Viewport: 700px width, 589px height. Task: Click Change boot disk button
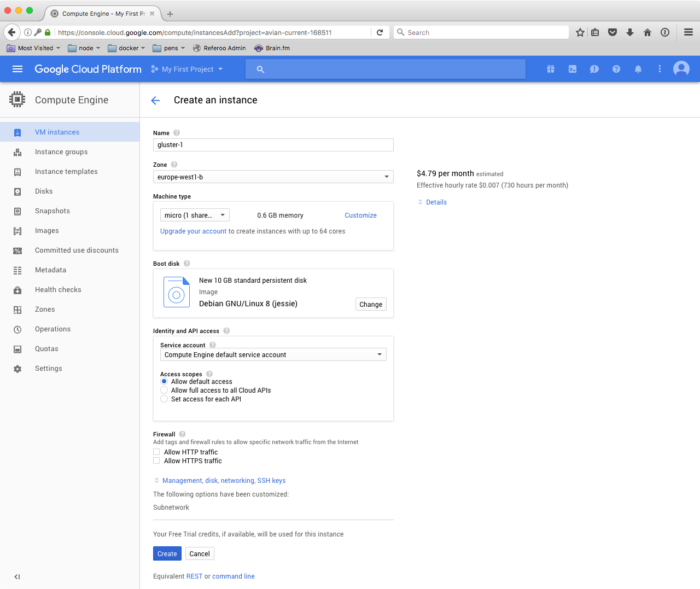(371, 304)
